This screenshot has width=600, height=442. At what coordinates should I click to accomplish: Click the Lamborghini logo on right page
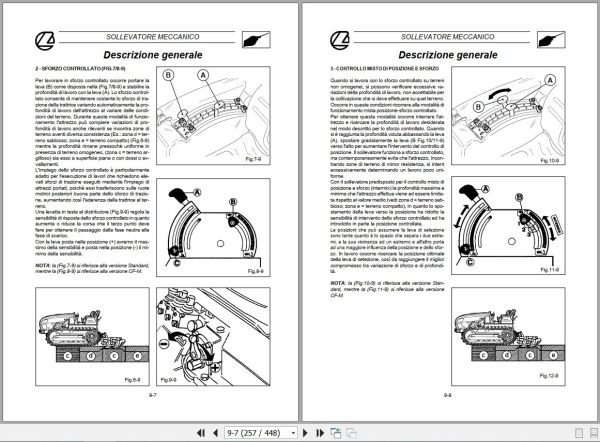tap(340, 41)
